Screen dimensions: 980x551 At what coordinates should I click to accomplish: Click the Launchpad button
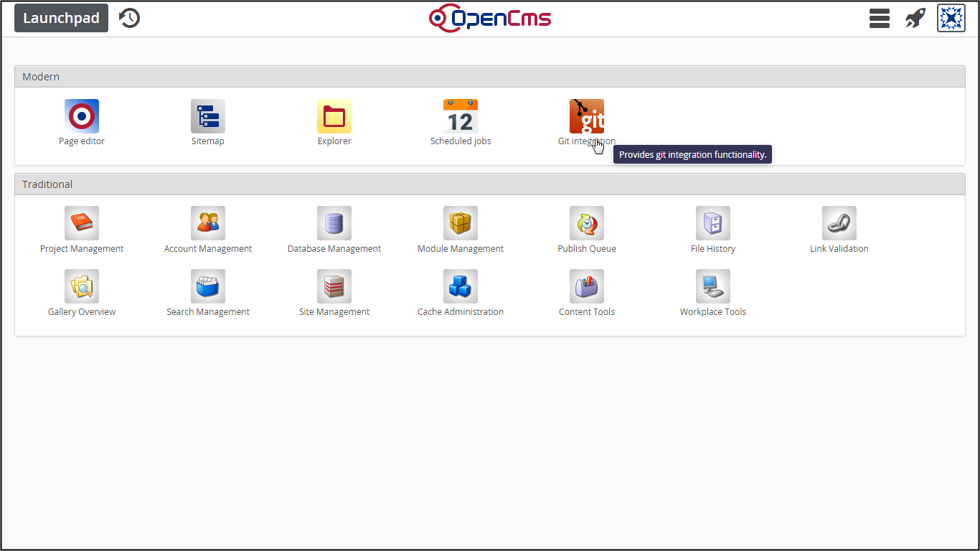pyautogui.click(x=61, y=19)
